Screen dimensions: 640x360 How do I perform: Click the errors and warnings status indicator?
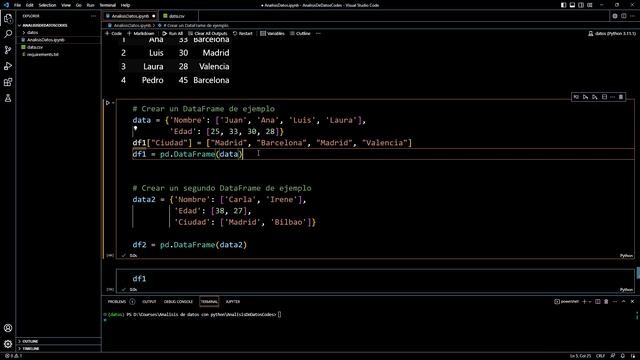13,356
